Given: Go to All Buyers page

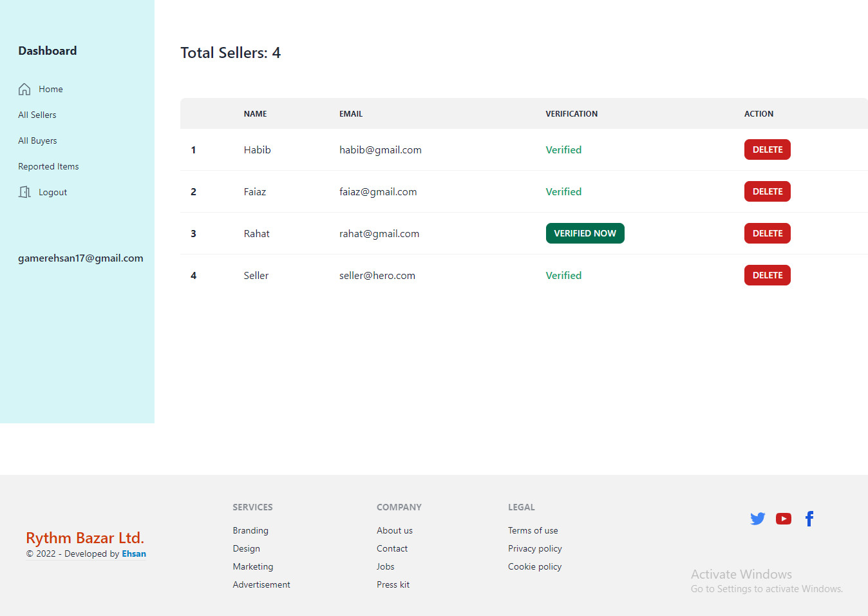Looking at the screenshot, I should 37,140.
